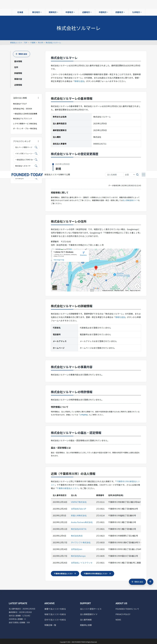Expand the 中部地方 region dropdown
This screenshot has width=157, height=644.
(70, 12)
